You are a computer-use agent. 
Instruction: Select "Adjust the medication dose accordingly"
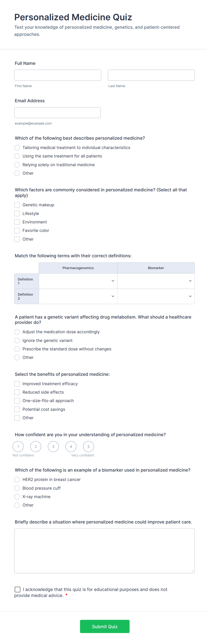pyautogui.click(x=17, y=332)
